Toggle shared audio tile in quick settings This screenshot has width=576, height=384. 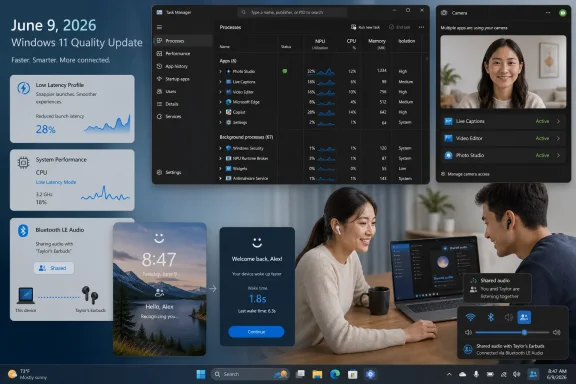(524, 317)
